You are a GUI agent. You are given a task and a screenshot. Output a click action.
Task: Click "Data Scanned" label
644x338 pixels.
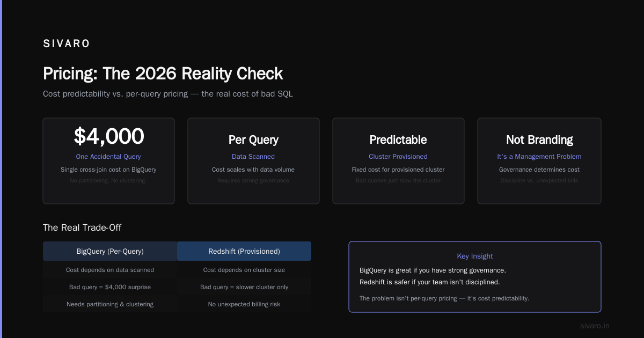[x=253, y=157]
